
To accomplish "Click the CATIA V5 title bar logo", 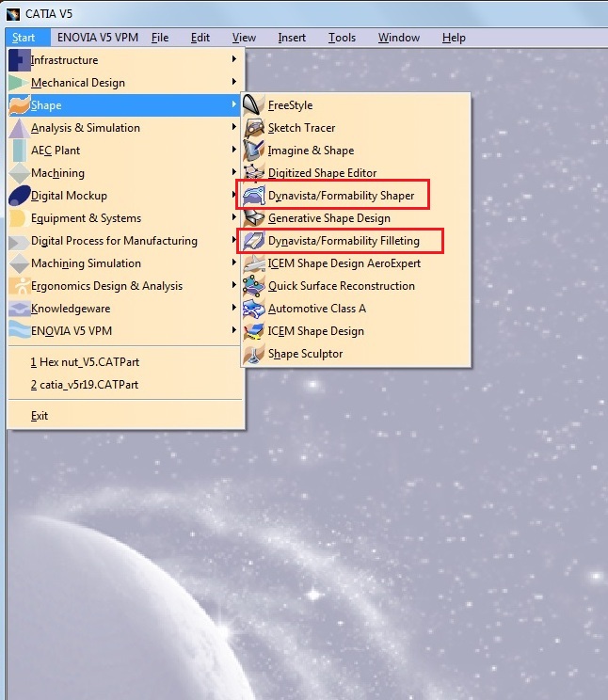I will (x=13, y=14).
